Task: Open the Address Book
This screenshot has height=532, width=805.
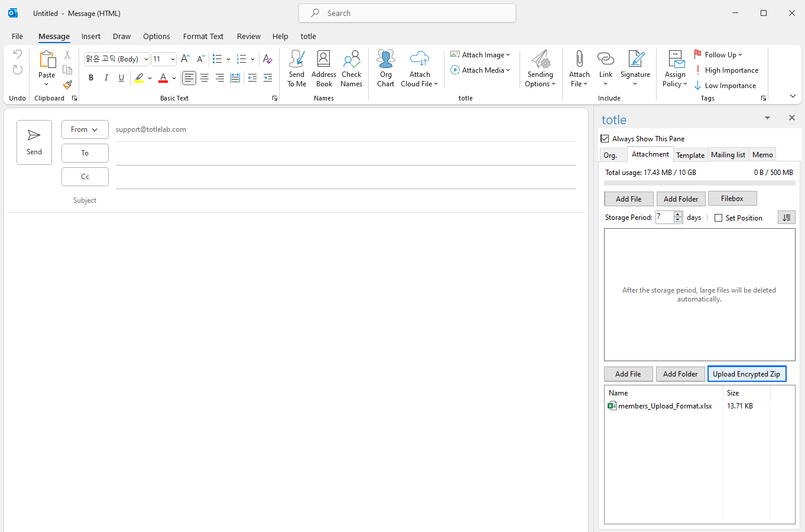Action: 324,69
